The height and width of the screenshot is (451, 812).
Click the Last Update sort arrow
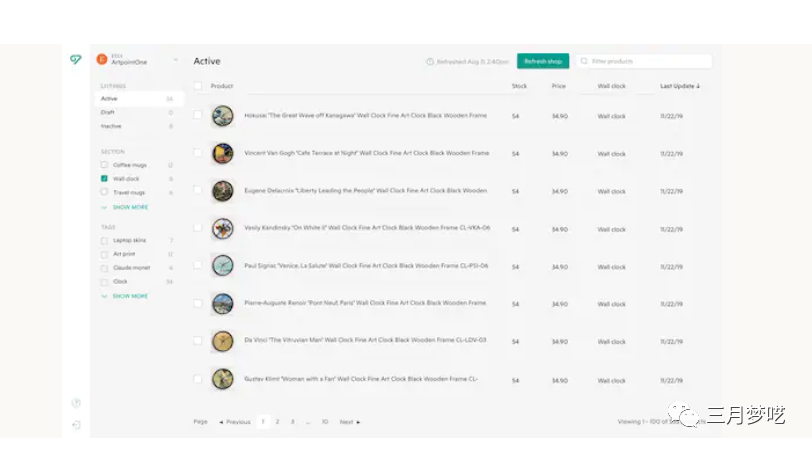tap(698, 87)
